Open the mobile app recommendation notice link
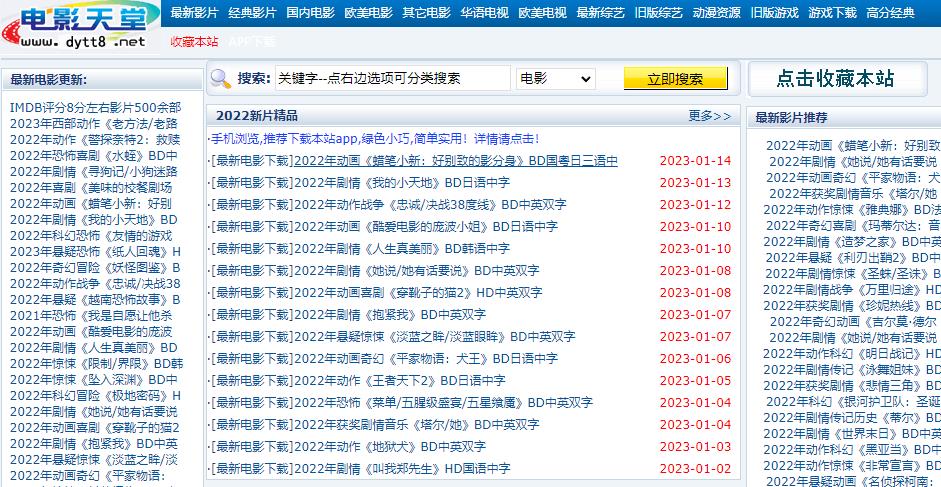Screen dimensions: 941x487 [375, 139]
